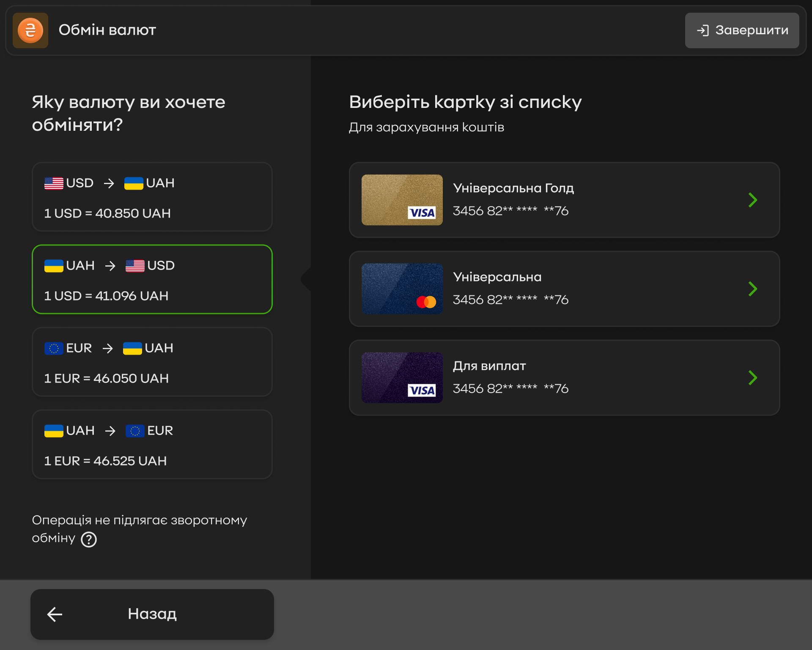The height and width of the screenshot is (650, 812).
Task: Click the Для зарахування коштів subtitle
Action: (426, 127)
